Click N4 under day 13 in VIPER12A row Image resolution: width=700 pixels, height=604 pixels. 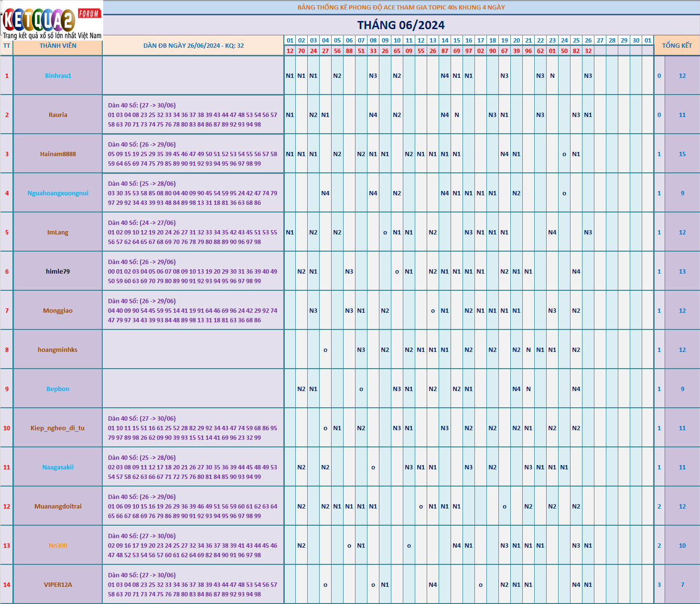point(433,584)
